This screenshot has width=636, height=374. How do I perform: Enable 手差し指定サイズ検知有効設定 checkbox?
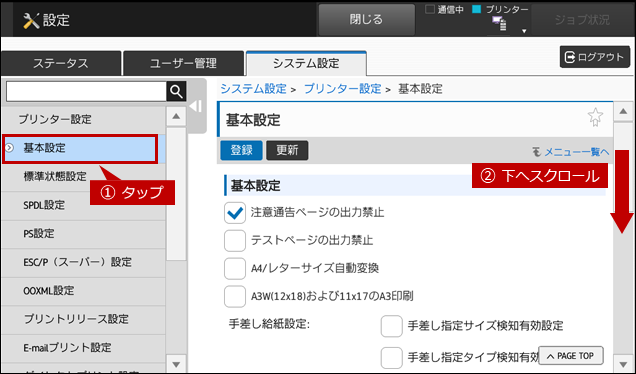coord(391,326)
